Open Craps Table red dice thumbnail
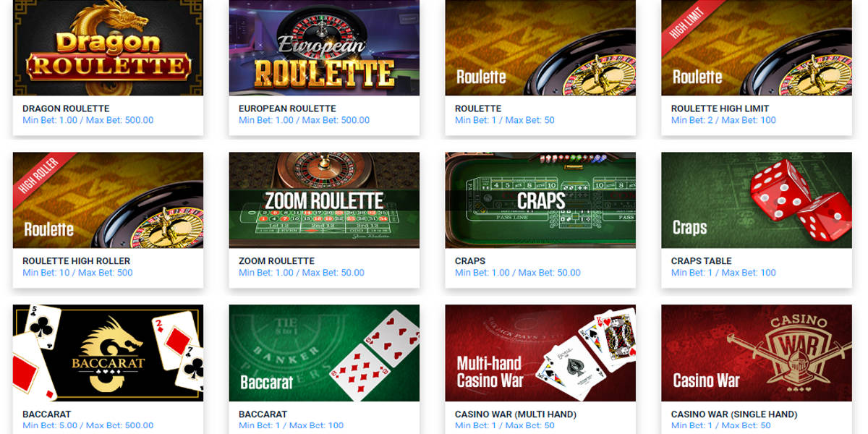 click(757, 200)
